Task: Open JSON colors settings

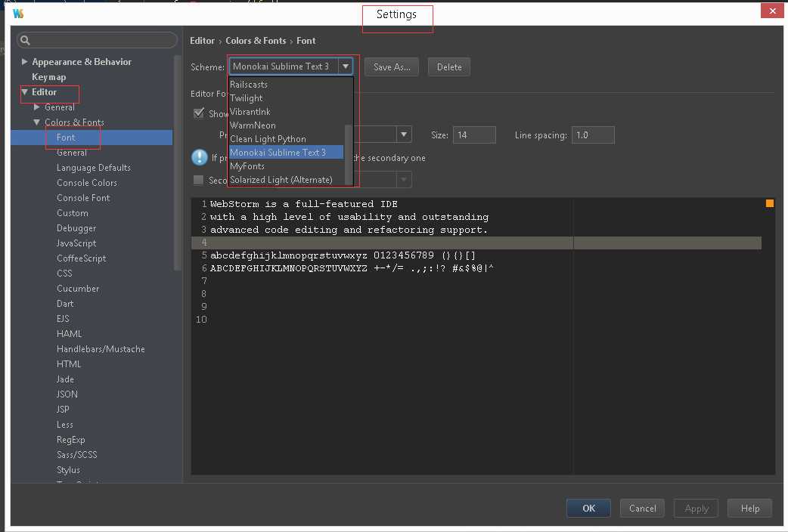Action: [67, 394]
